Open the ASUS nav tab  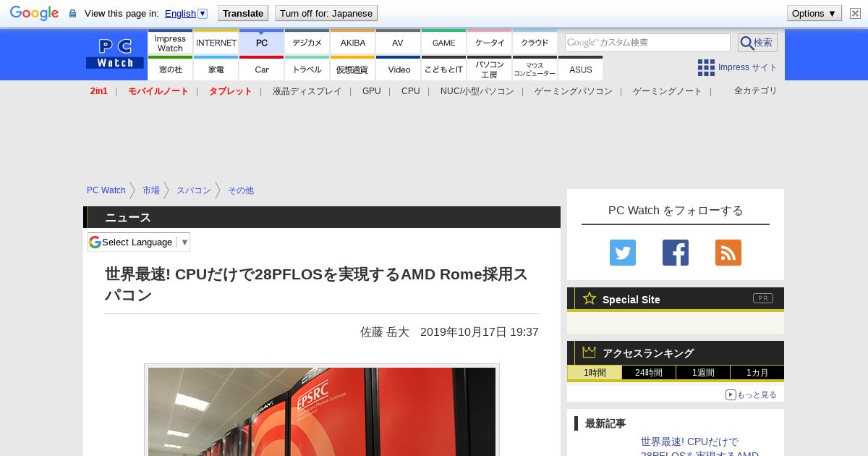[581, 69]
